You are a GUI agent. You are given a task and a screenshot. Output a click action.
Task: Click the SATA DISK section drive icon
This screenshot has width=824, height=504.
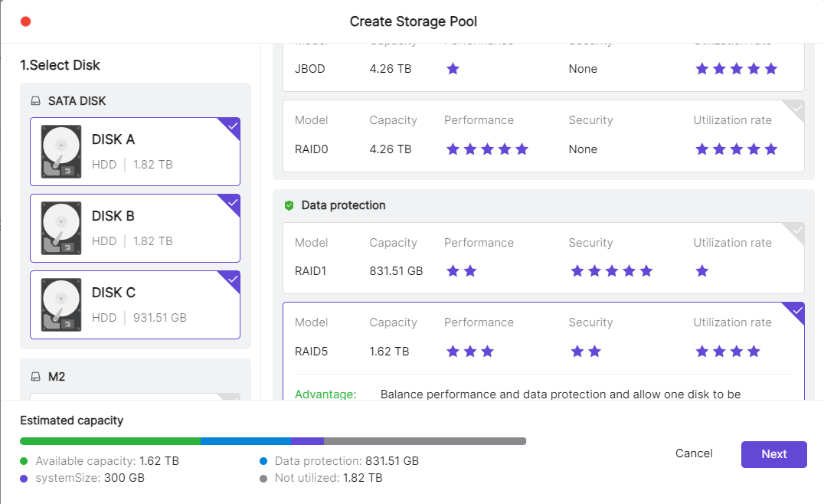[35, 101]
